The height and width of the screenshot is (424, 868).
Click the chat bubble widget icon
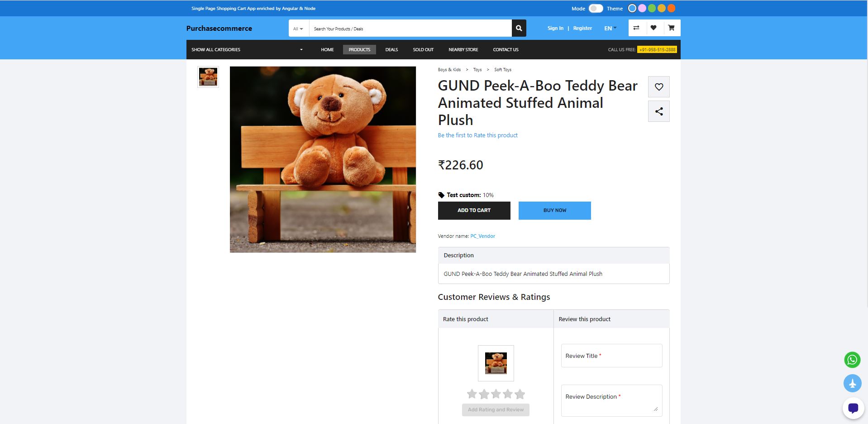tap(853, 408)
